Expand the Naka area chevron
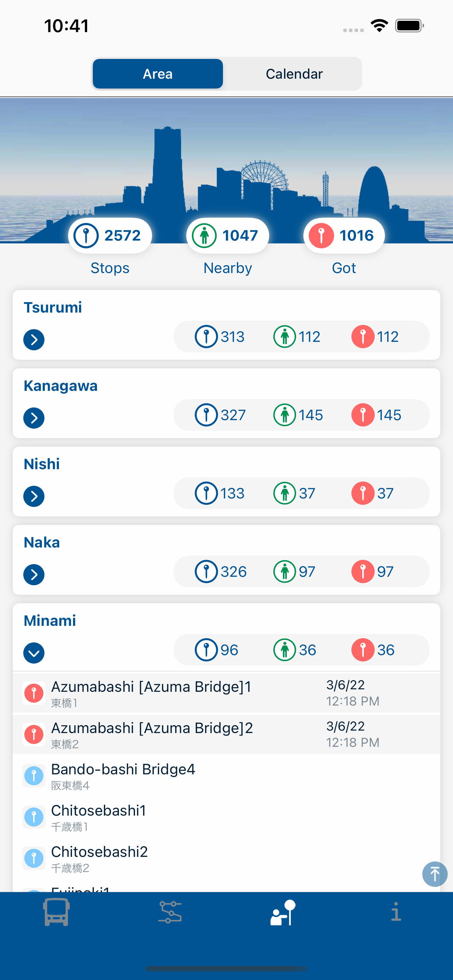 (34, 574)
